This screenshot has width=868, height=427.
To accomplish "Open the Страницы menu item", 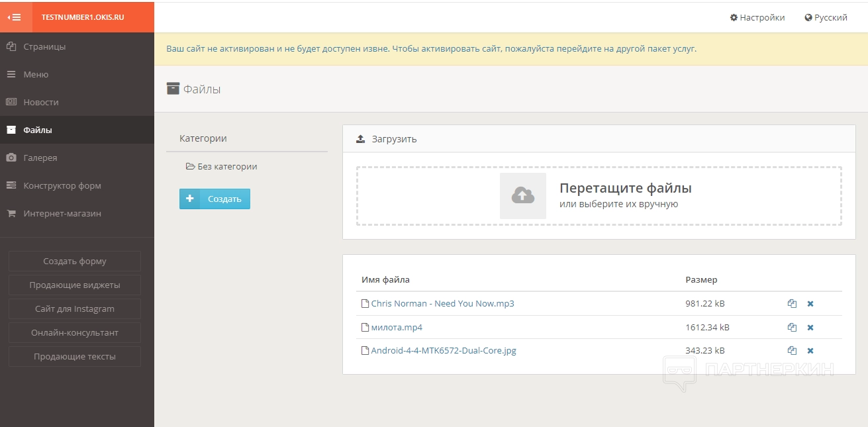I will point(77,47).
